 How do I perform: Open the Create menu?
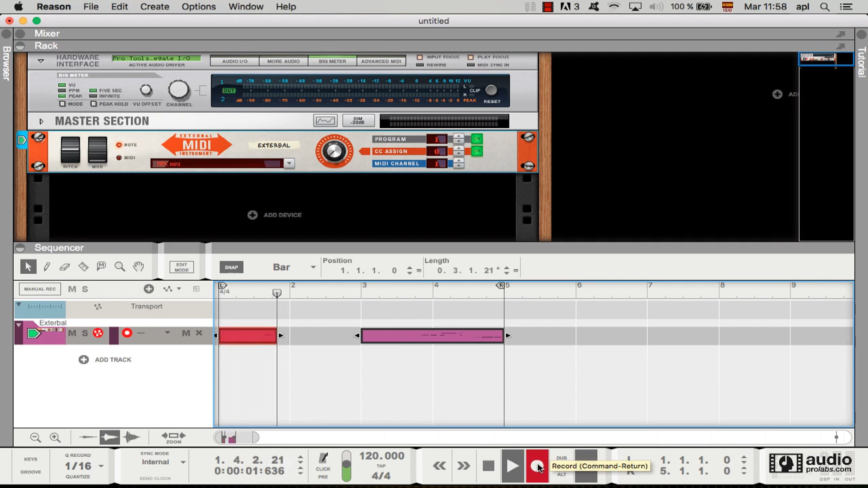[154, 7]
